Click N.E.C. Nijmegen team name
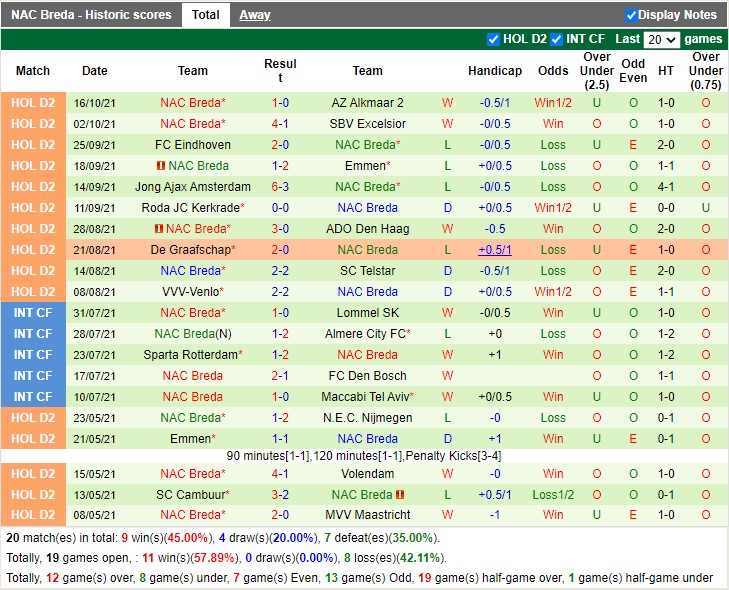The width and height of the screenshot is (729, 590). pos(367,418)
